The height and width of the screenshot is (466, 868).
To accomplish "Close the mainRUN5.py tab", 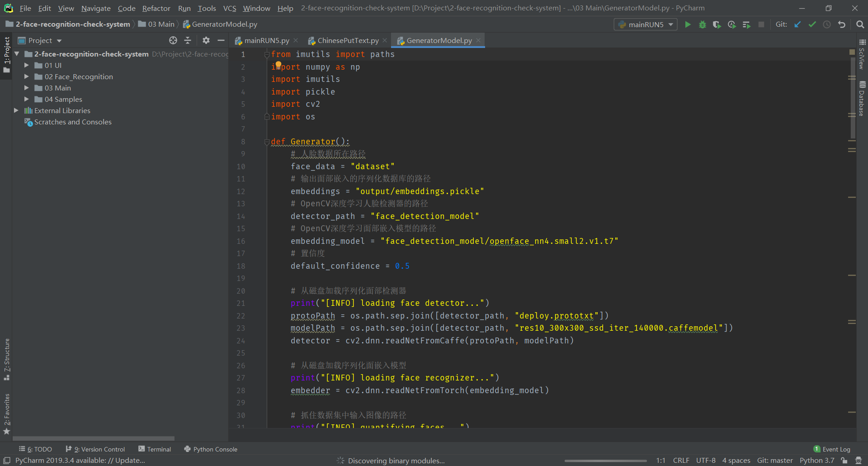I will (x=296, y=40).
